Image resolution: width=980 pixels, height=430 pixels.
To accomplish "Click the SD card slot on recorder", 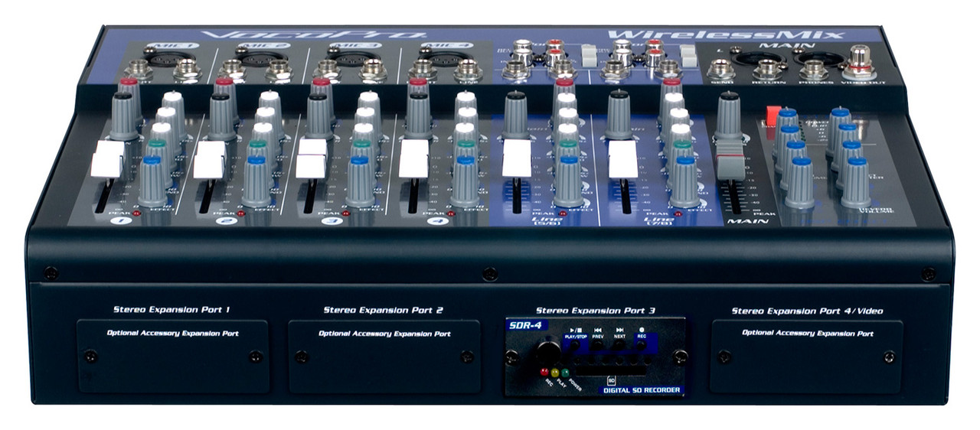I will 612,370.
